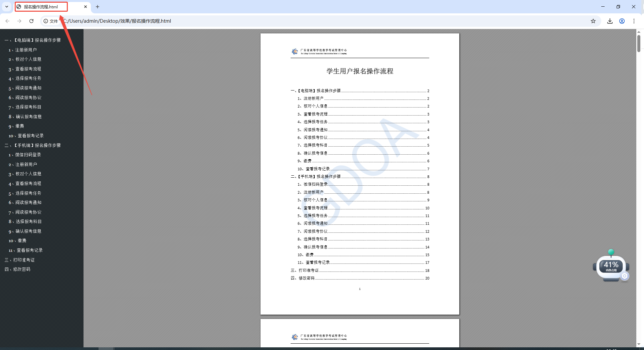
Task: Open Chrome three-dot menu
Action: point(634,21)
